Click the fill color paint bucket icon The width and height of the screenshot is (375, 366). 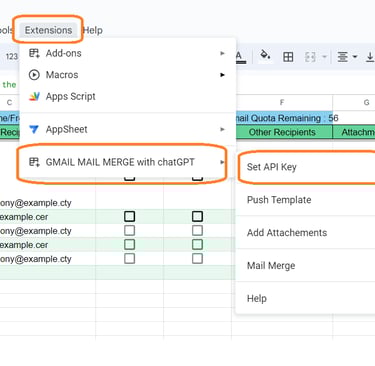click(265, 55)
